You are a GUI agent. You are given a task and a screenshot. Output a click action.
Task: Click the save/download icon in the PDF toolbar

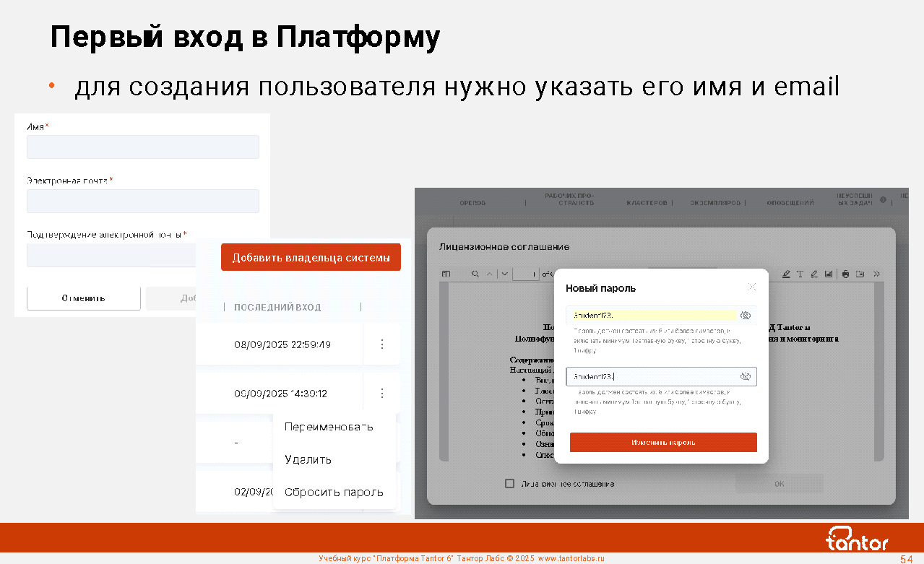tap(860, 274)
